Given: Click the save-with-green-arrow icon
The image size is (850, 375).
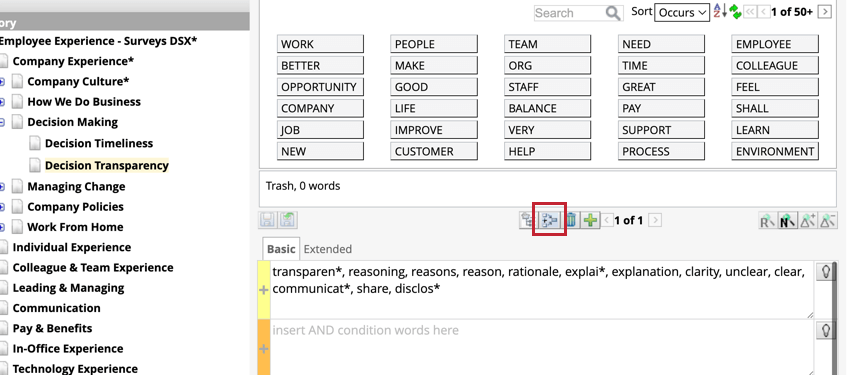Looking at the screenshot, I should (287, 220).
